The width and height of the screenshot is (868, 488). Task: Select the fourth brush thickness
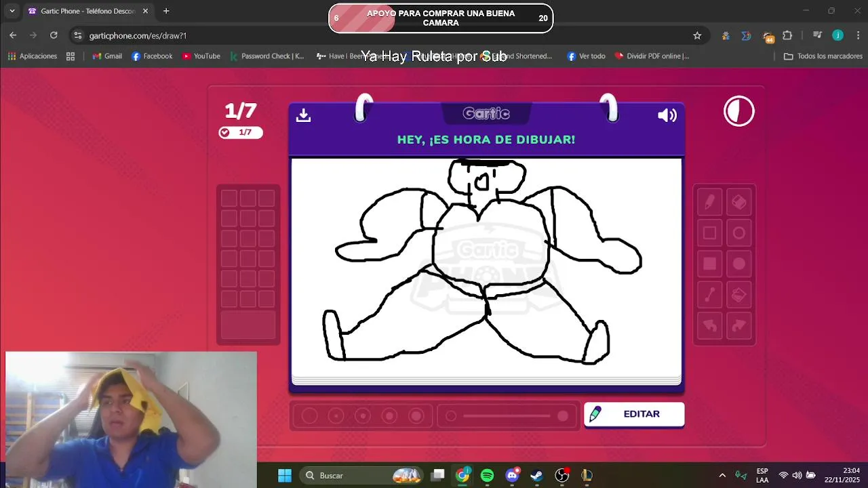(x=389, y=416)
